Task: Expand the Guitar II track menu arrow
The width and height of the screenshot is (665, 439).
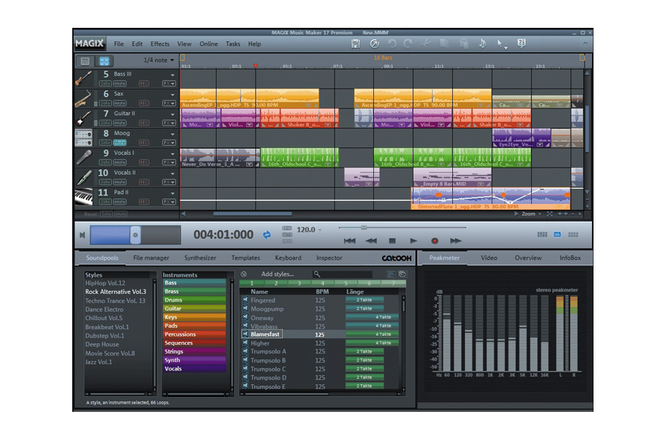Action: [x=173, y=115]
